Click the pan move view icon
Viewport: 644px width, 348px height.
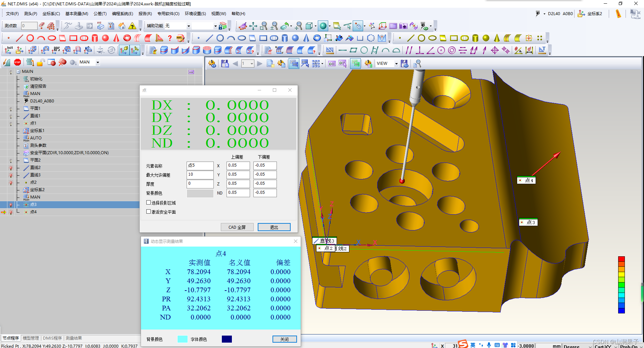[253, 26]
